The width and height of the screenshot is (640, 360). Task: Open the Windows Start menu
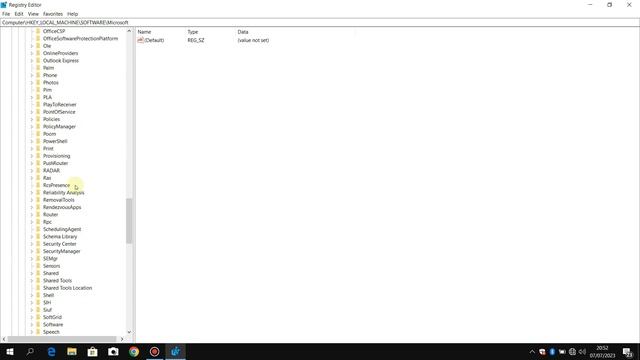(10, 351)
